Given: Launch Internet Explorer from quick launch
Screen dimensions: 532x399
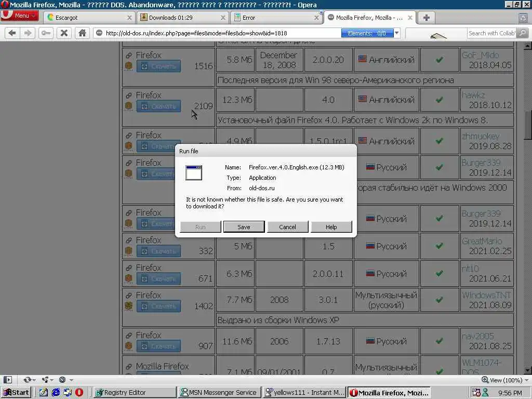Looking at the screenshot, I should 56,393.
